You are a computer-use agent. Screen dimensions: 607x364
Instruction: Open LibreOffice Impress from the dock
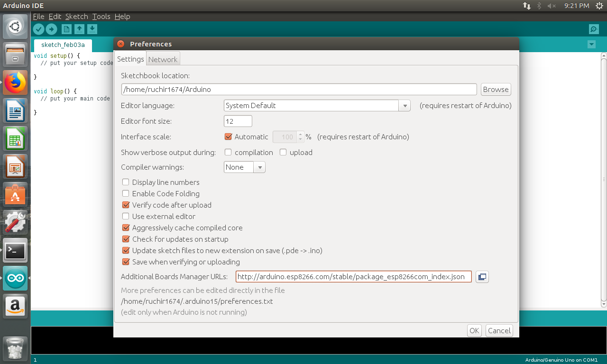tap(16, 167)
